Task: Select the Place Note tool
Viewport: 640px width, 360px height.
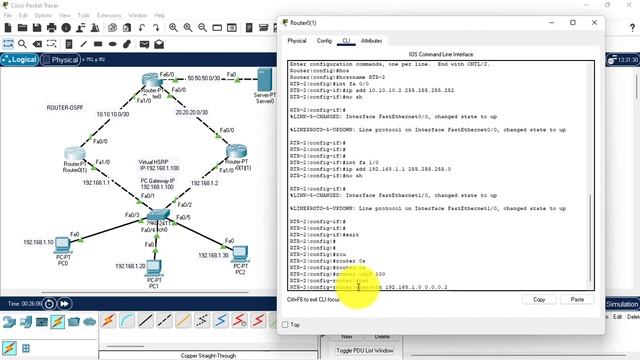Action: tap(69, 44)
